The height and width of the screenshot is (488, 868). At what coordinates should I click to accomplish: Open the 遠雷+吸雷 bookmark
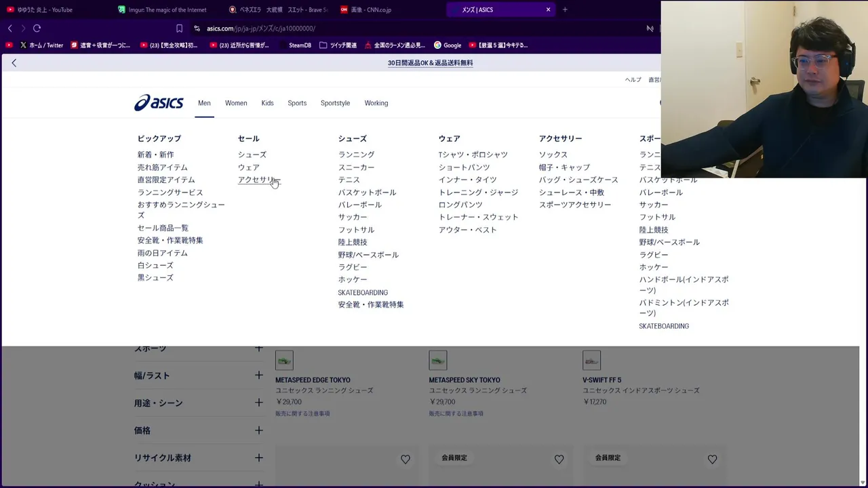[x=100, y=45]
